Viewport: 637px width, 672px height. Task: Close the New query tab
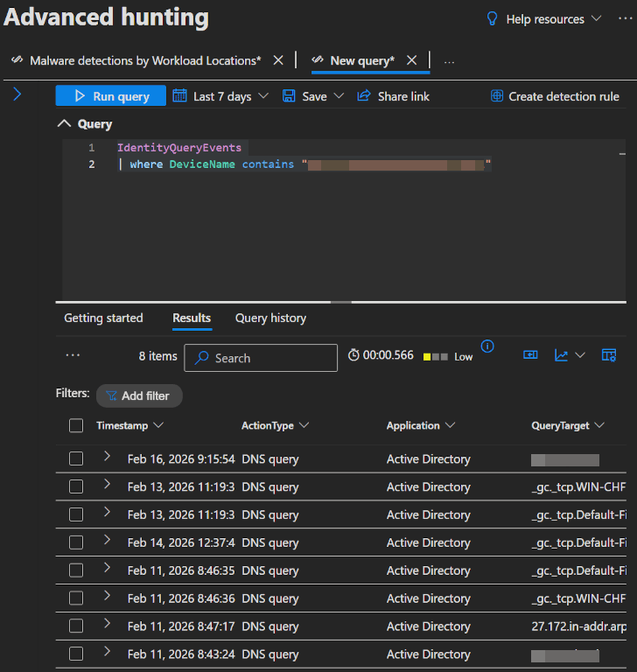pos(411,60)
